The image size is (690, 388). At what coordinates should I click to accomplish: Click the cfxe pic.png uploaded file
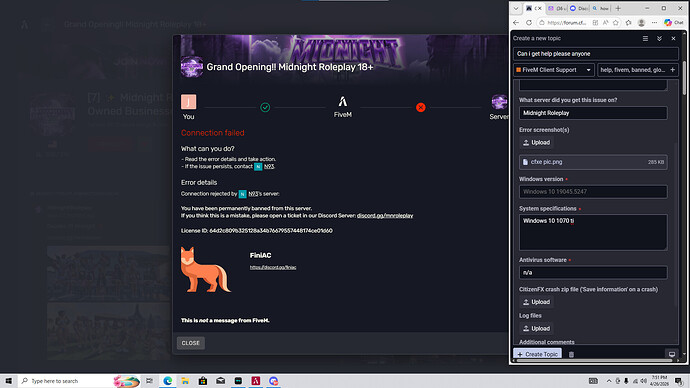click(x=593, y=162)
